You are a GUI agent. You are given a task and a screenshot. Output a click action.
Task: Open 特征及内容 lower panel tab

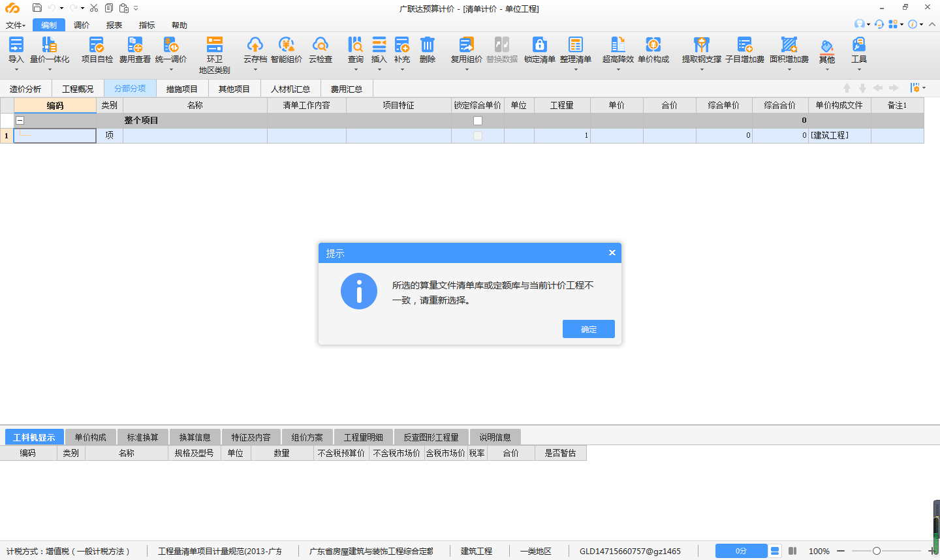(251, 437)
